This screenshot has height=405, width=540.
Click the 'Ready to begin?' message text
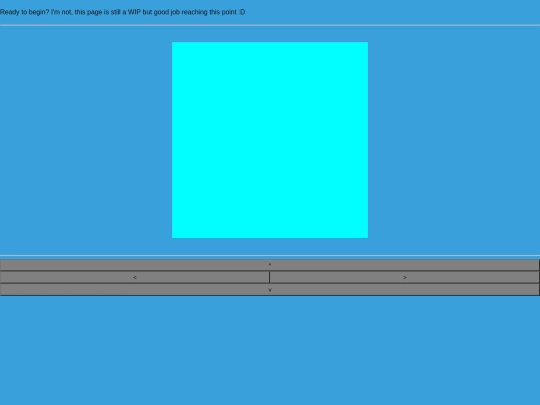123,12
